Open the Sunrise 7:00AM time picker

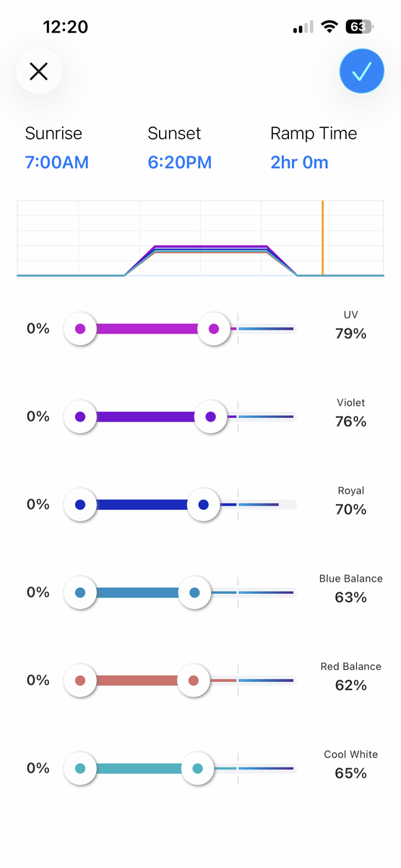(57, 162)
